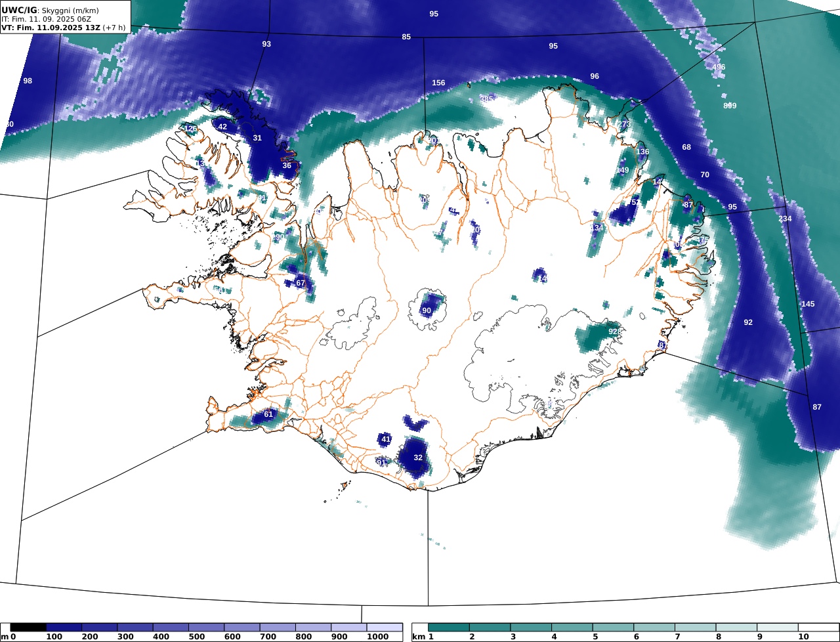Click the '10' tick label on the km scale

(x=803, y=637)
